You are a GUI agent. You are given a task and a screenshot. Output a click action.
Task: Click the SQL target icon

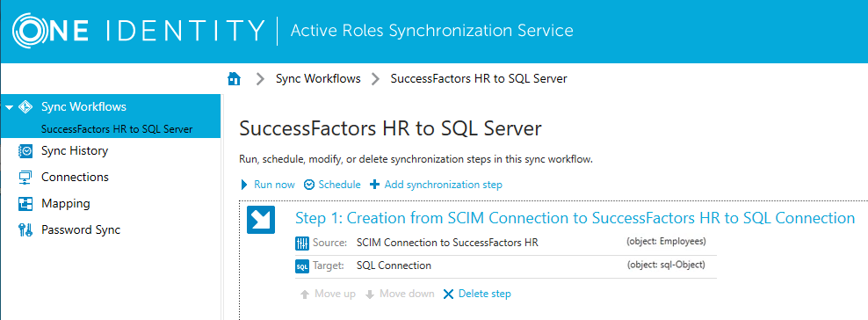coord(302,266)
